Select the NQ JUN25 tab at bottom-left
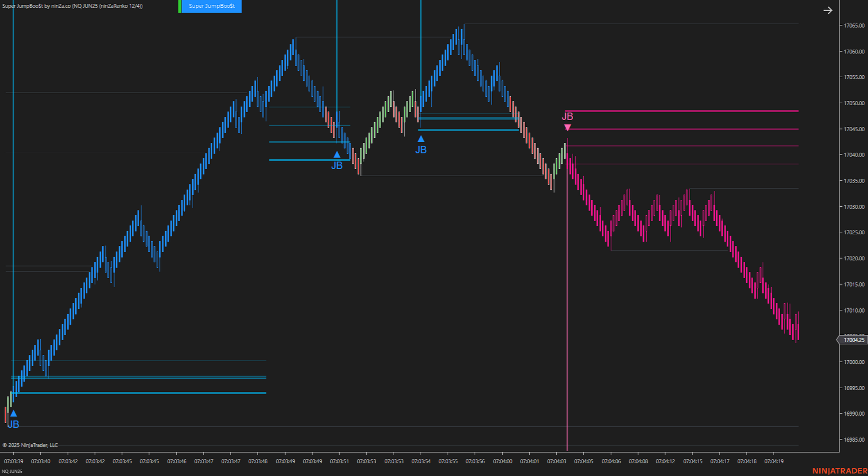Screen dimensions: 868x476 pyautogui.click(x=12, y=471)
